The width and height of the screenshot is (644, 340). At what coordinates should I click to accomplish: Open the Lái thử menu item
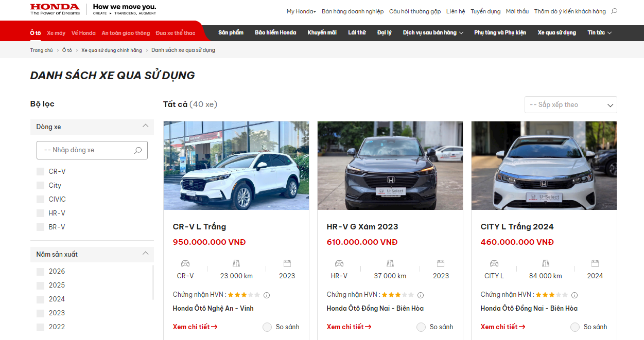click(x=357, y=32)
